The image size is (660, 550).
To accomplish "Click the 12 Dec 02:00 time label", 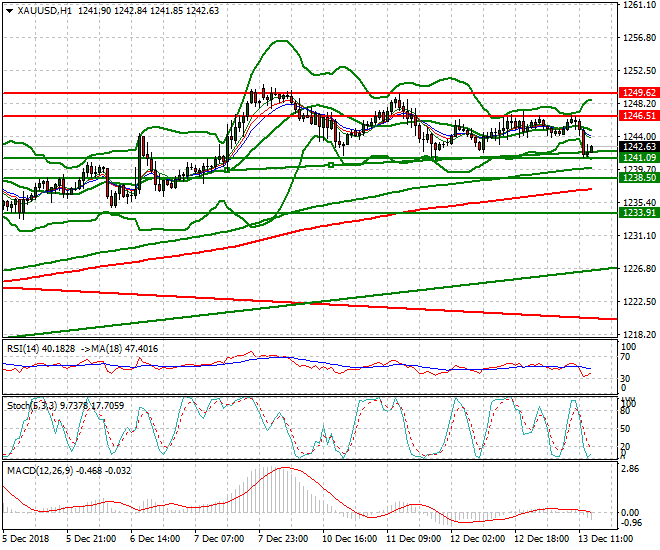I will (x=478, y=539).
